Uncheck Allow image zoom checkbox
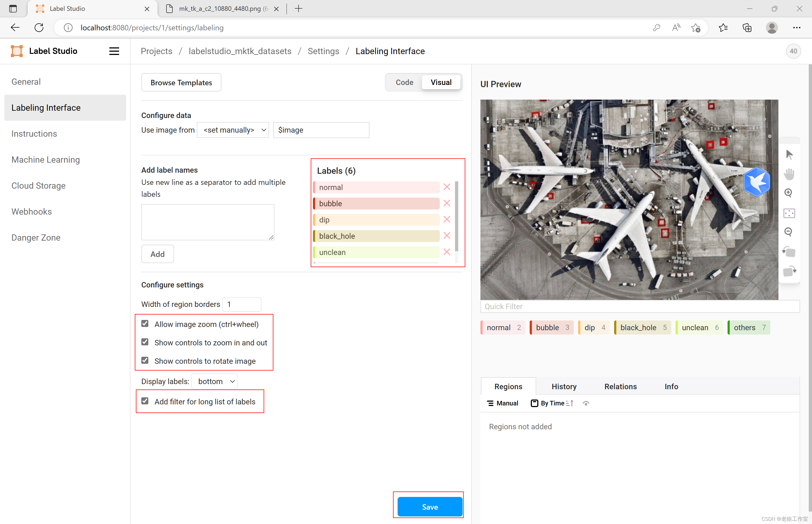Viewport: 812px width, 524px height. [x=145, y=324]
